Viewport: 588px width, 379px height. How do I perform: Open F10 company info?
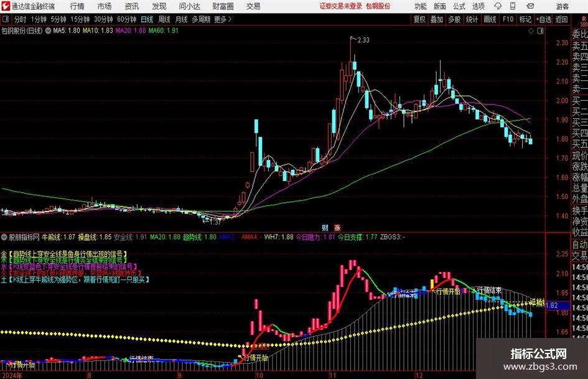(x=508, y=19)
